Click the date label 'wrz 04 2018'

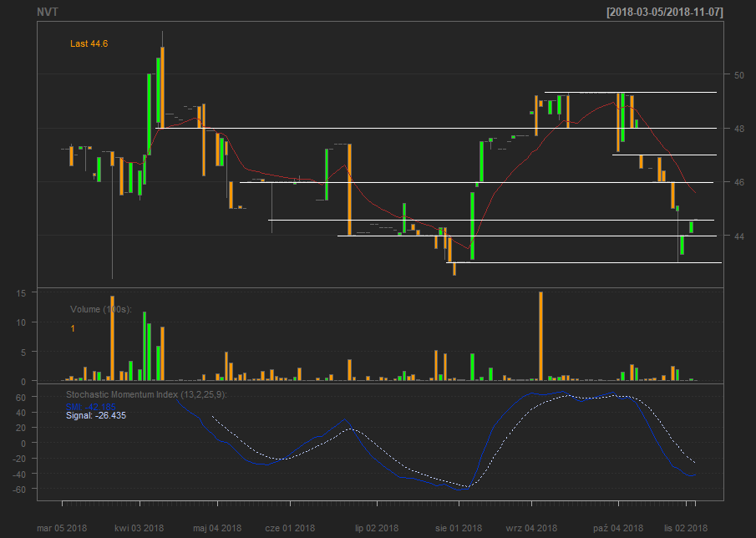pyautogui.click(x=531, y=528)
